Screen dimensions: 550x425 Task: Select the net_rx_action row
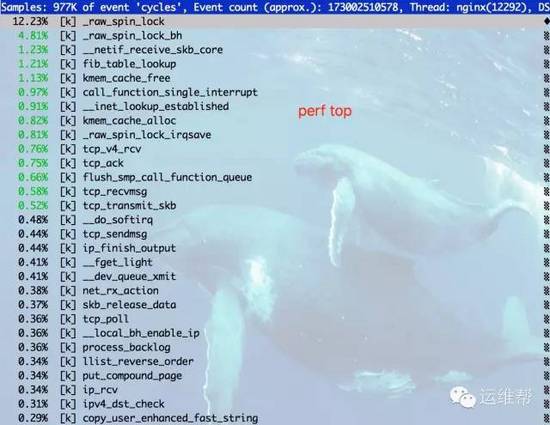coord(275,291)
